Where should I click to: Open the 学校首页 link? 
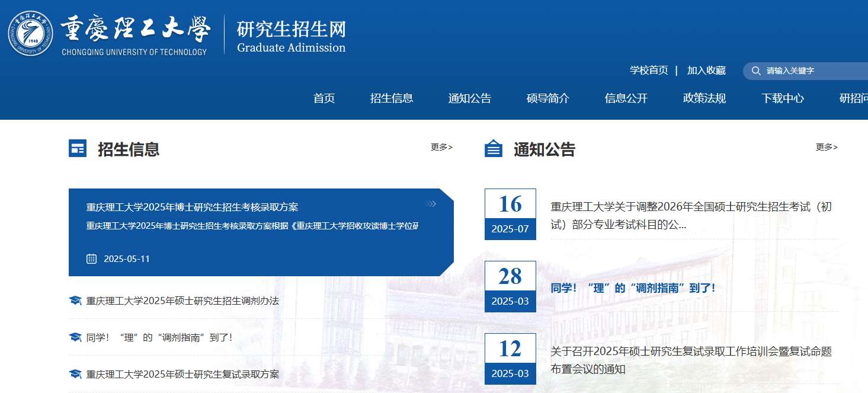pos(649,71)
